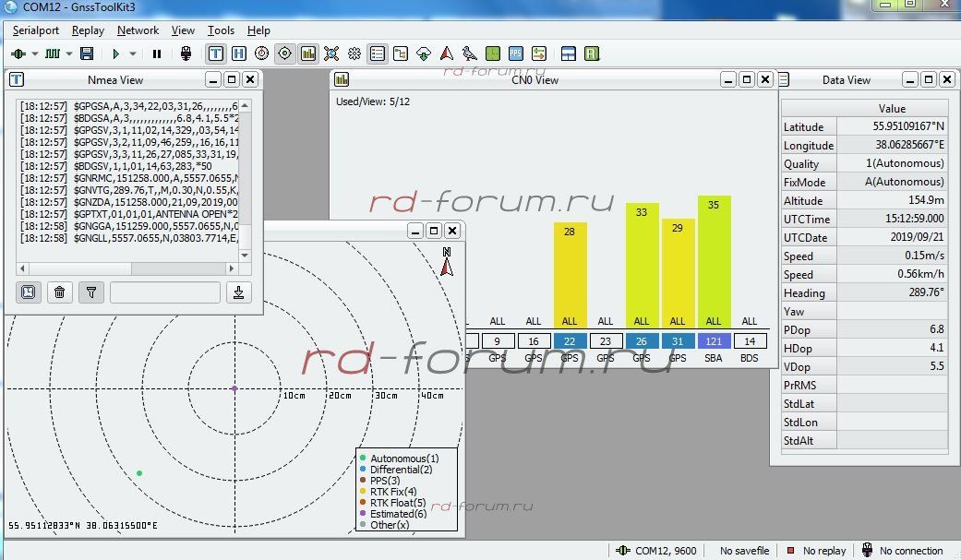This screenshot has height=560, width=961.
Task: Click the Nmea View filter text field
Action: click(x=165, y=292)
